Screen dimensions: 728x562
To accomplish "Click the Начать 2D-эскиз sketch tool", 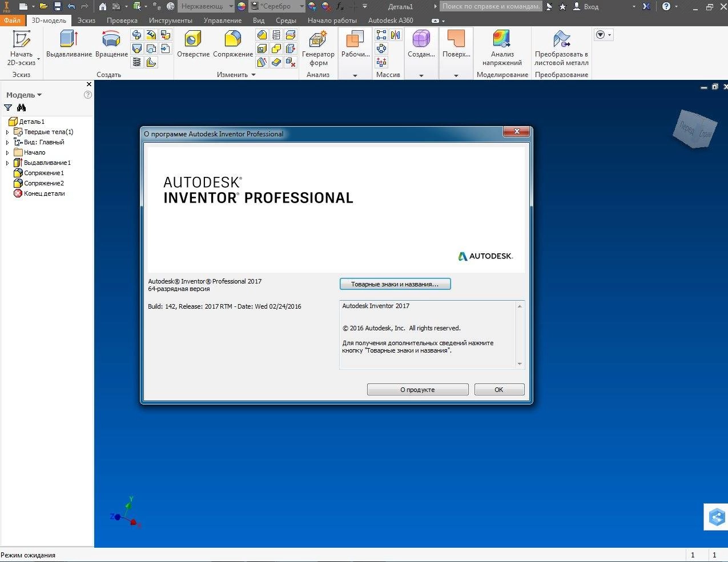I will click(x=22, y=48).
